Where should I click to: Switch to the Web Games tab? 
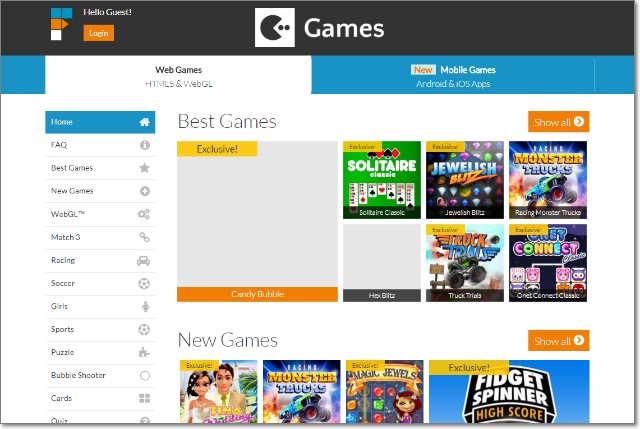pyautogui.click(x=178, y=76)
